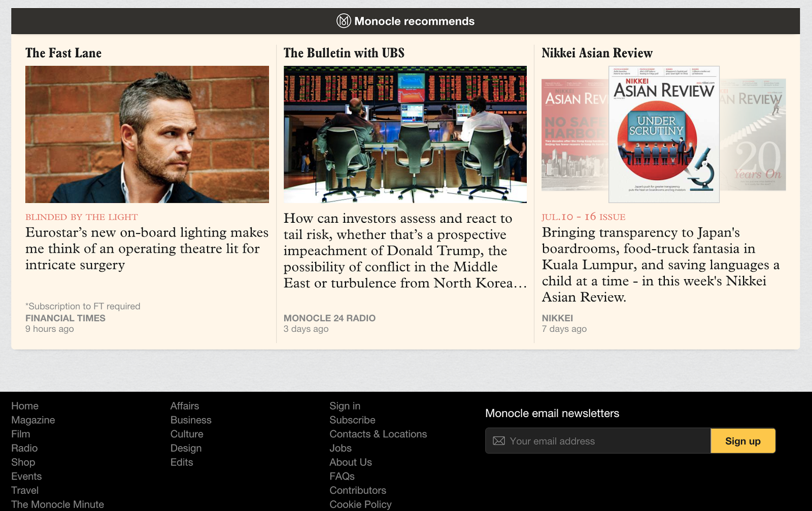Open Cookie Policy footer link
The width and height of the screenshot is (812, 511).
360,504
